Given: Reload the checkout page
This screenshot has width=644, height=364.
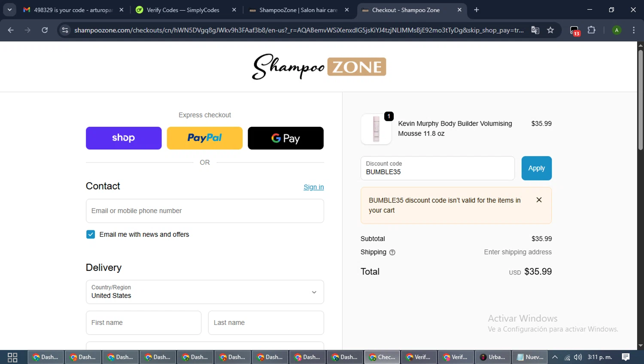Looking at the screenshot, I should pyautogui.click(x=45, y=30).
